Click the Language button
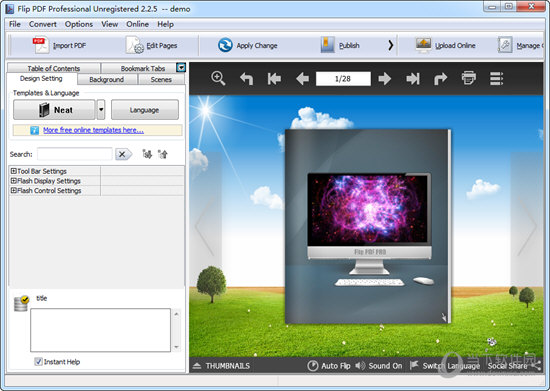Screen dimensions: 550x391 click(x=145, y=110)
